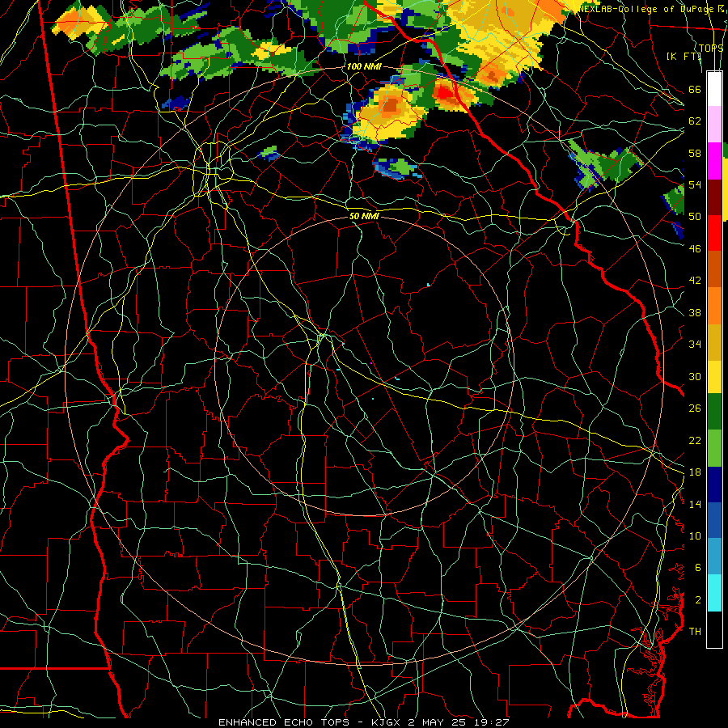Click the '18' legend value
Screen dimensions: 728x728
point(695,472)
